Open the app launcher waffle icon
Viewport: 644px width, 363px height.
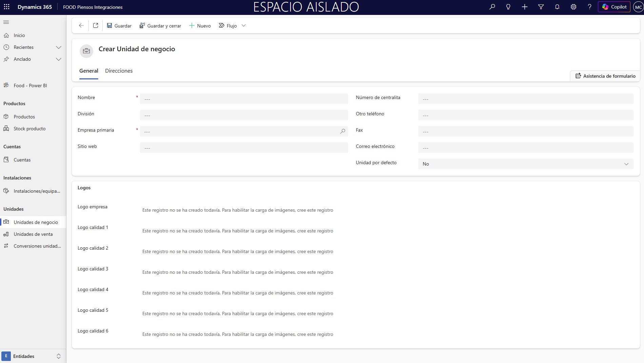click(x=7, y=7)
